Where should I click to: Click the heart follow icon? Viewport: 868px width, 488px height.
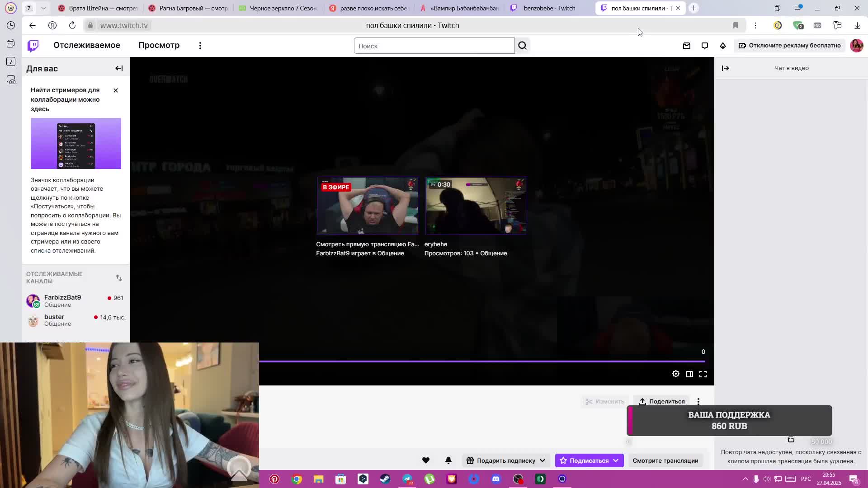pyautogui.click(x=426, y=460)
